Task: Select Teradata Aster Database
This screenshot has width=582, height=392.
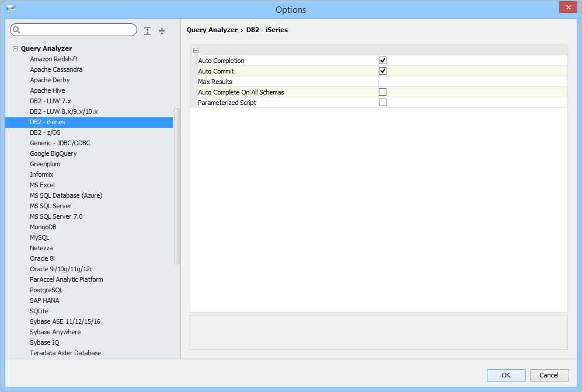Action: pyautogui.click(x=65, y=353)
